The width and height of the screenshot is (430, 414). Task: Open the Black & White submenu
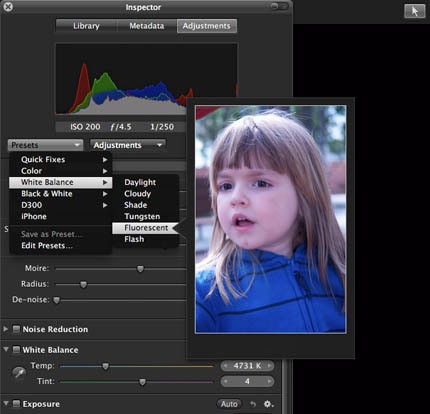coord(61,194)
